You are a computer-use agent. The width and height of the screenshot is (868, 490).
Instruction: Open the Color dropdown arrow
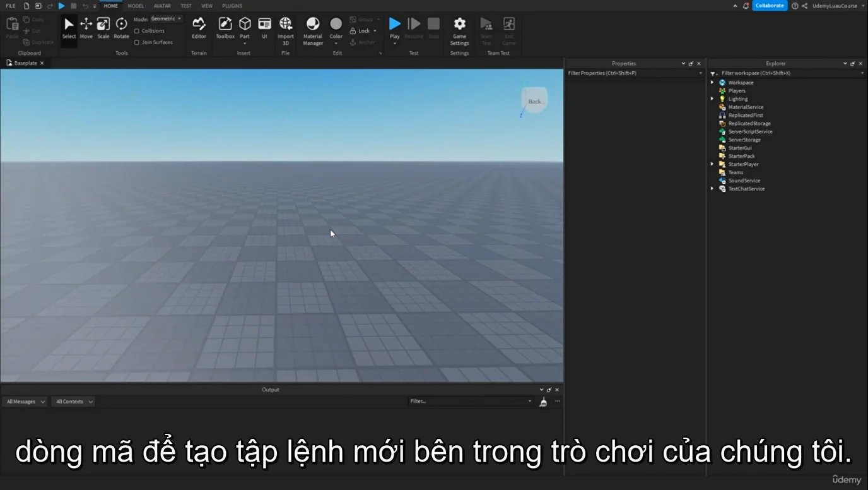tap(336, 43)
